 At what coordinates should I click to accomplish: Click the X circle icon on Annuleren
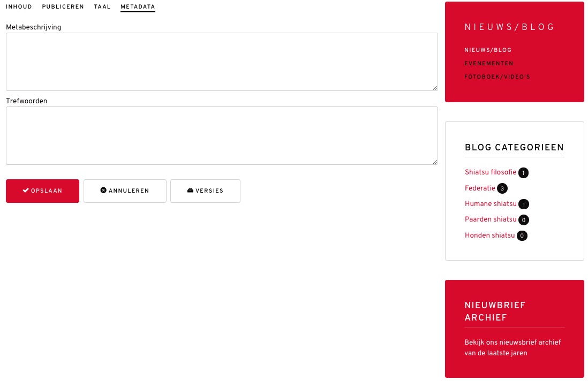tap(103, 190)
